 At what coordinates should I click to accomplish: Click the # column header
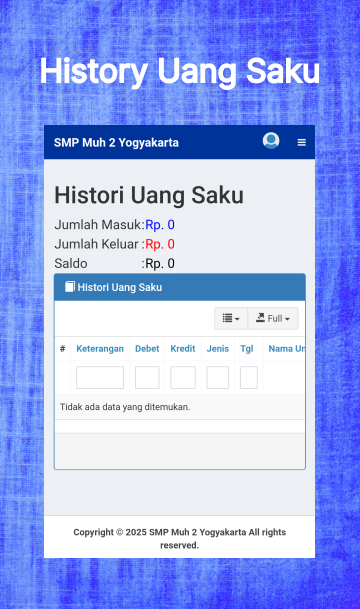tap(63, 349)
